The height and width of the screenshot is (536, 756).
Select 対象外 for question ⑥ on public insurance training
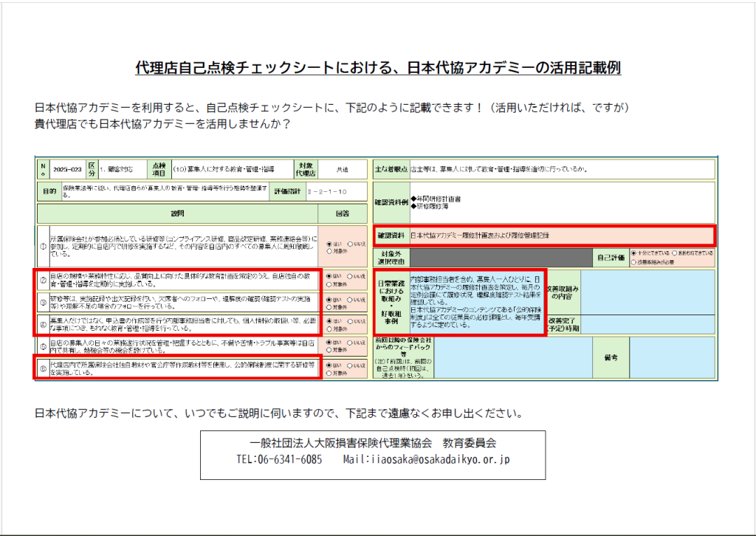(x=329, y=373)
